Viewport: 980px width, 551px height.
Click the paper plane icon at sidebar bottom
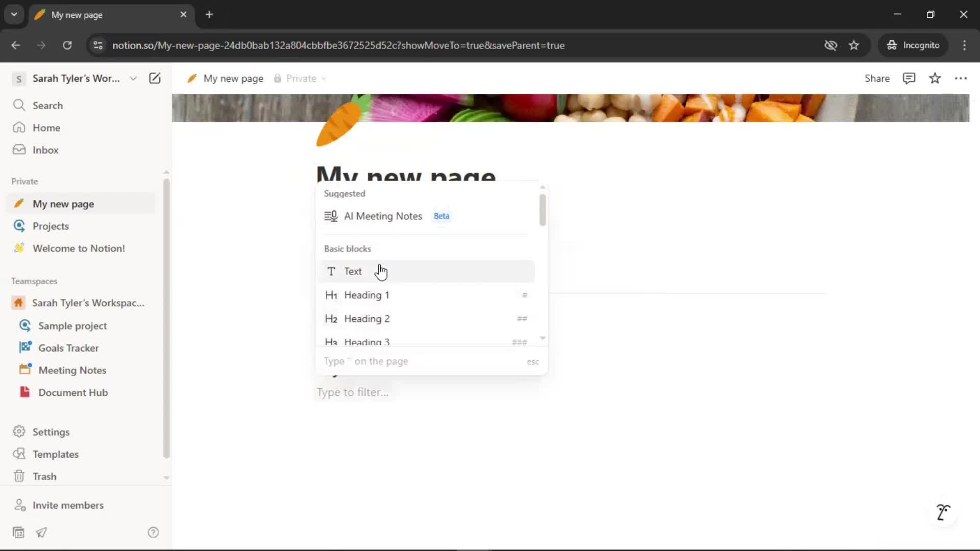pyautogui.click(x=41, y=533)
